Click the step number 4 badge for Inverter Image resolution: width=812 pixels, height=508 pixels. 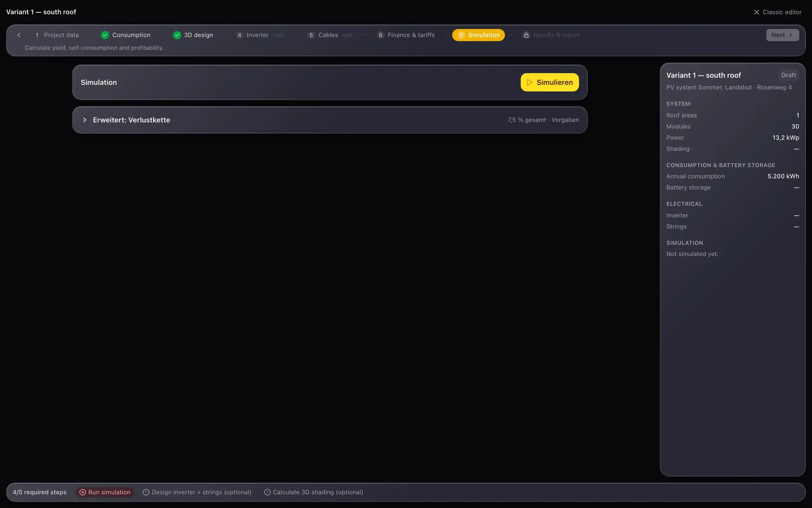[239, 35]
